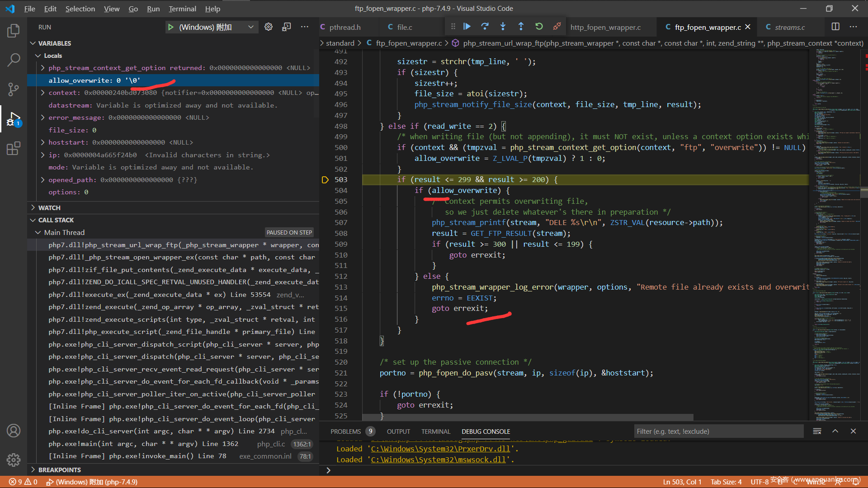Screen dimensions: 868x488
Task: Expand the BREAKPOINTS section
Action: point(59,470)
